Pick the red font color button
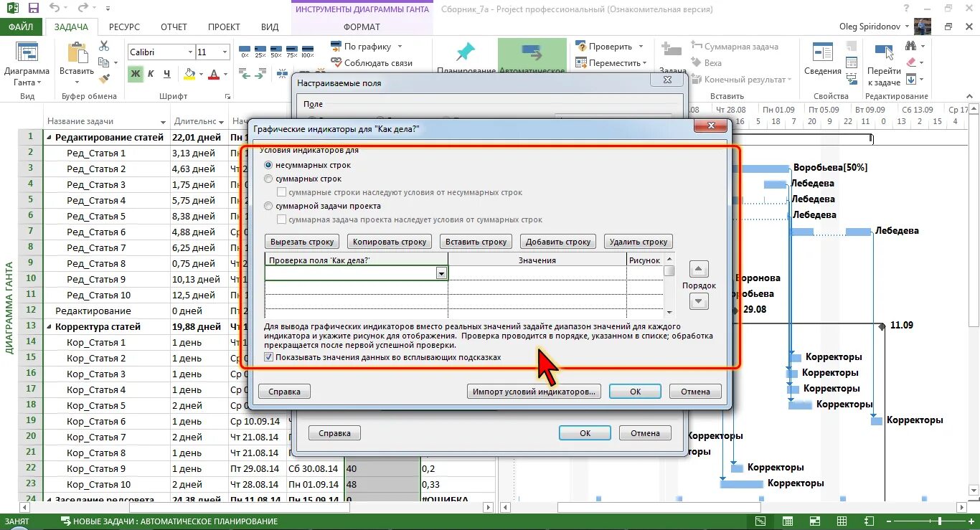 click(x=213, y=74)
